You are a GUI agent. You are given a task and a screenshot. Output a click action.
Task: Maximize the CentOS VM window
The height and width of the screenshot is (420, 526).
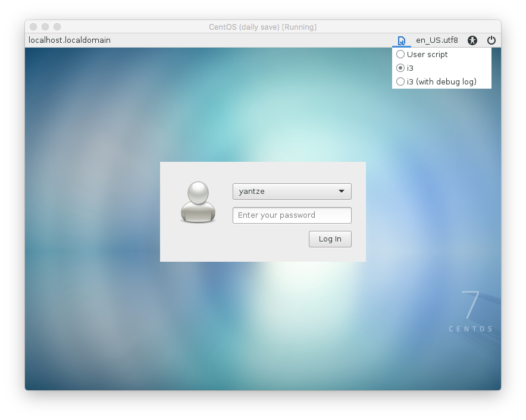pyautogui.click(x=57, y=27)
